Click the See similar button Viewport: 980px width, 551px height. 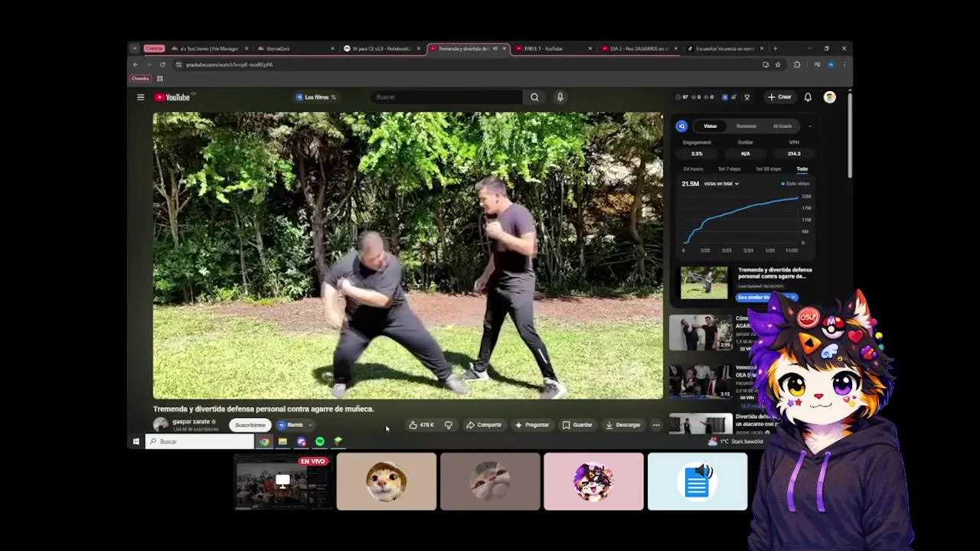point(766,297)
